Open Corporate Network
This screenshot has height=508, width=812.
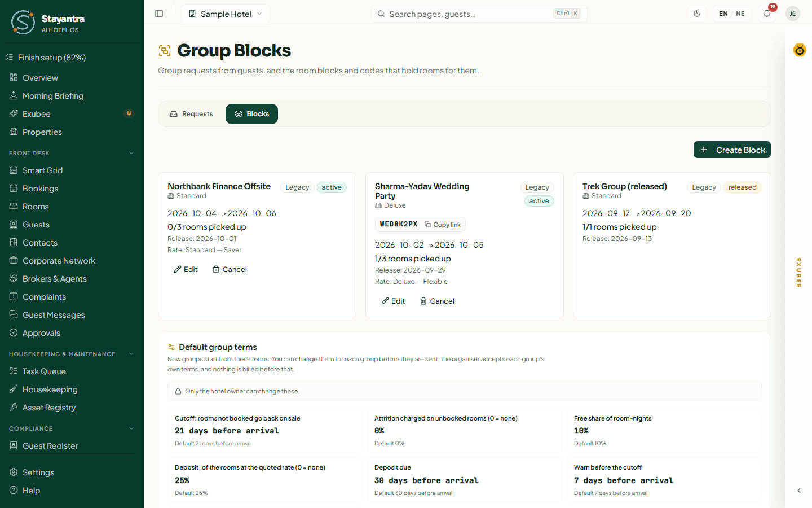[72, 261]
